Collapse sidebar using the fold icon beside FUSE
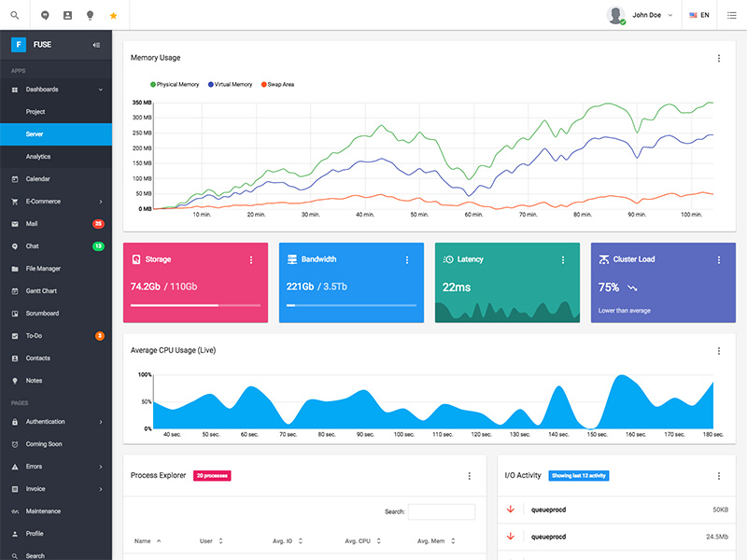This screenshot has width=747, height=560. point(96,45)
